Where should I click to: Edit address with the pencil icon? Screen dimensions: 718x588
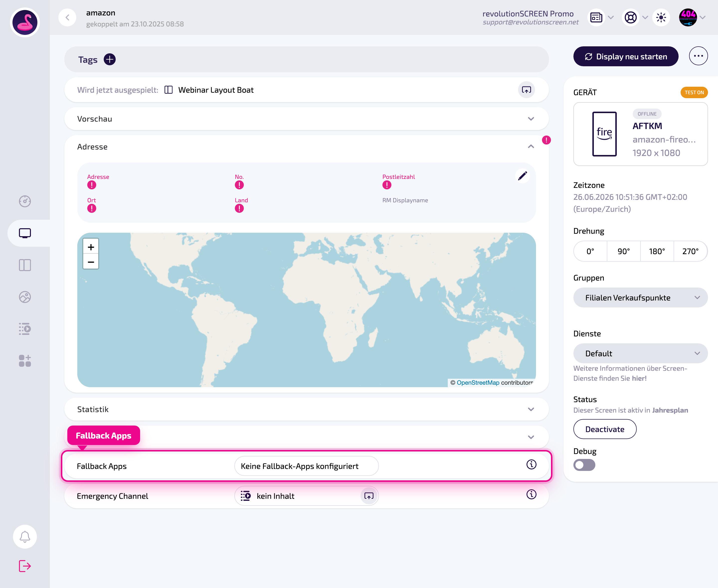523,175
